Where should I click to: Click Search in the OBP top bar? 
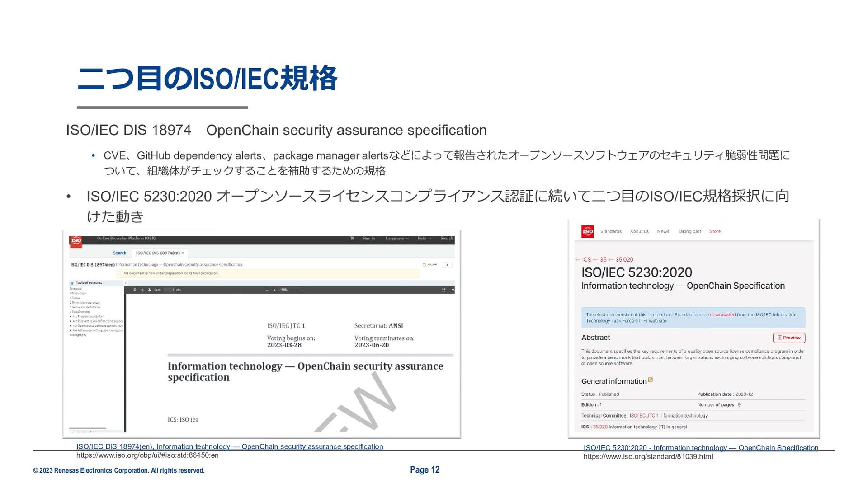point(447,239)
